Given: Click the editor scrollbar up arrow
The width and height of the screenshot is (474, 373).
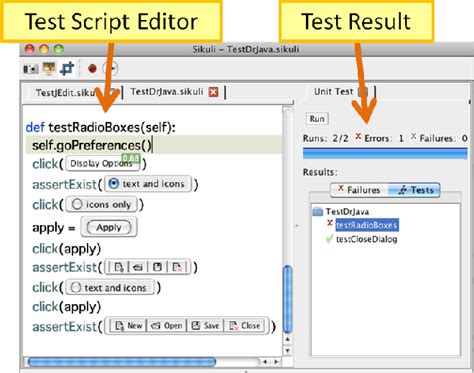Looking at the screenshot, I should click(x=287, y=339).
